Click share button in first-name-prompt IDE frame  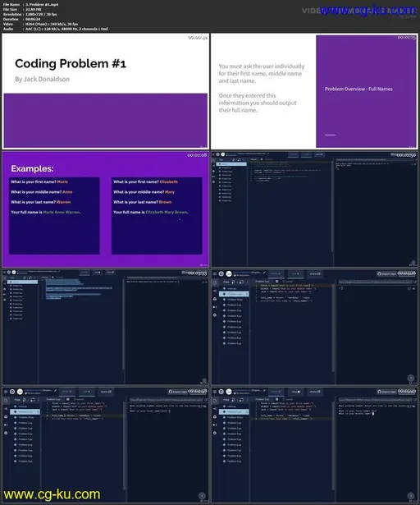[106, 392]
